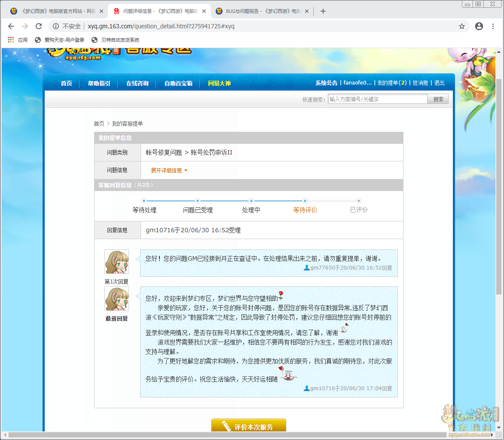Screen dimensions: 504x440
Task: Go back using browser back arrow
Action: point(11,26)
